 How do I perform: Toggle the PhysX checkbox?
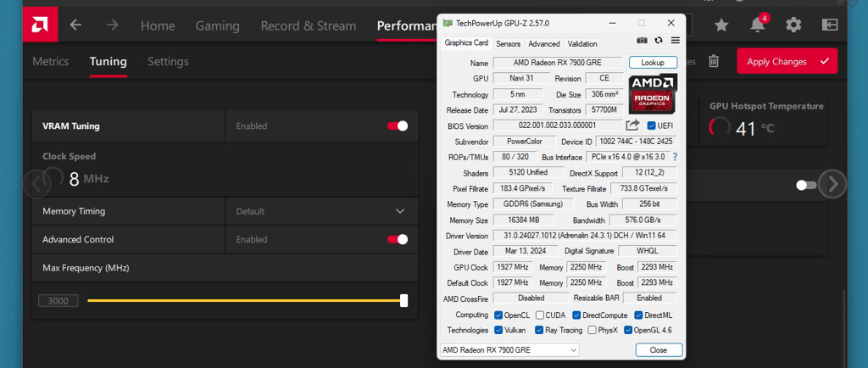(x=593, y=331)
